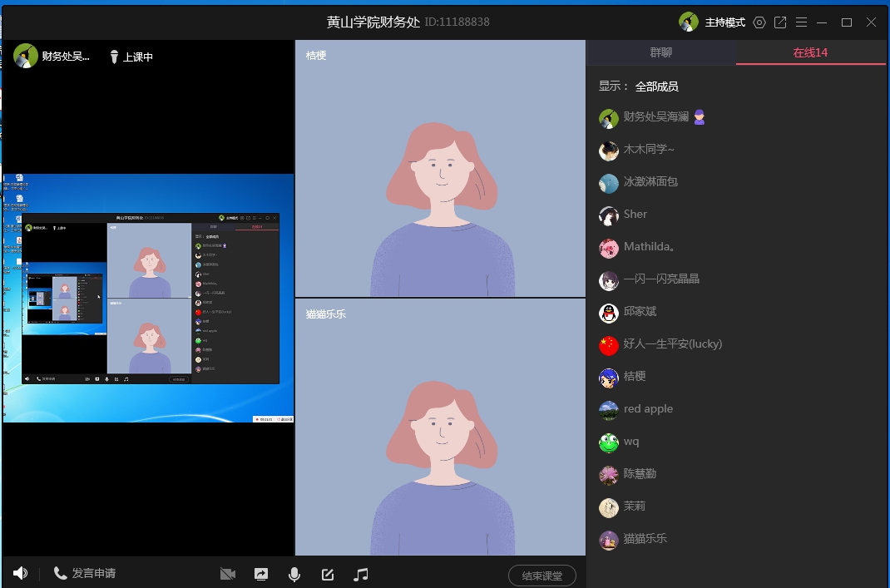This screenshot has width=890, height=588.
Task: Select the 在线14 tab
Action: 810,52
